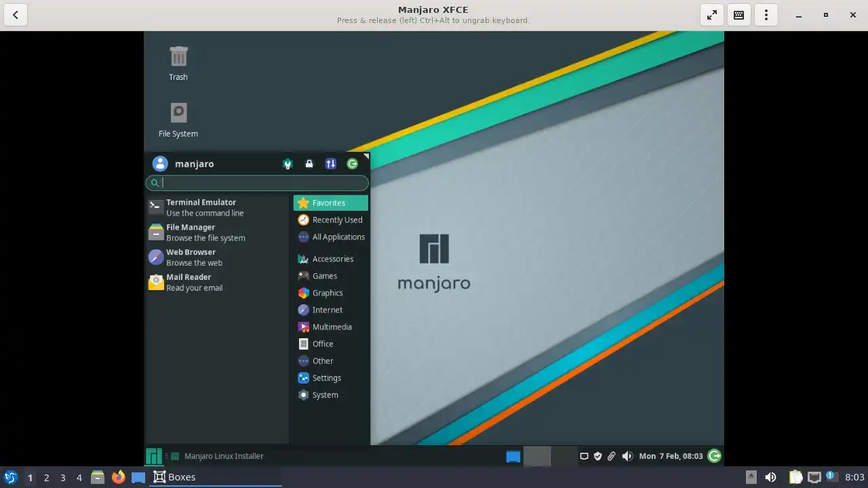Click host network ethernet tray icon

[814, 477]
